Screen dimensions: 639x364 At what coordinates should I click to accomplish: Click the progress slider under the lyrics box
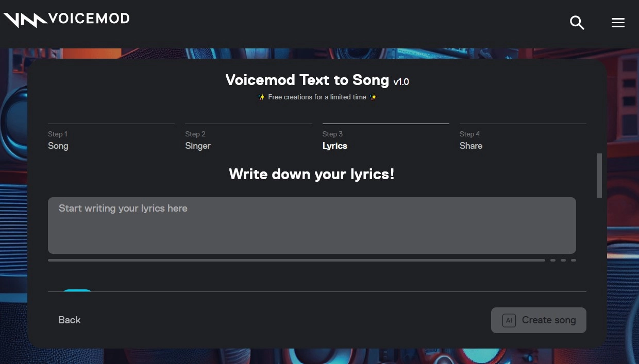[296, 260]
